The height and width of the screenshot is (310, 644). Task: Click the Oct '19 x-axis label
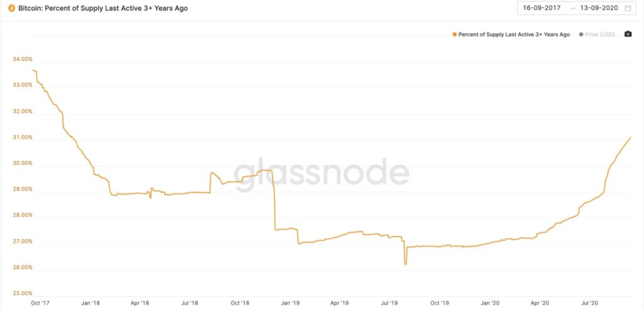[x=440, y=302]
